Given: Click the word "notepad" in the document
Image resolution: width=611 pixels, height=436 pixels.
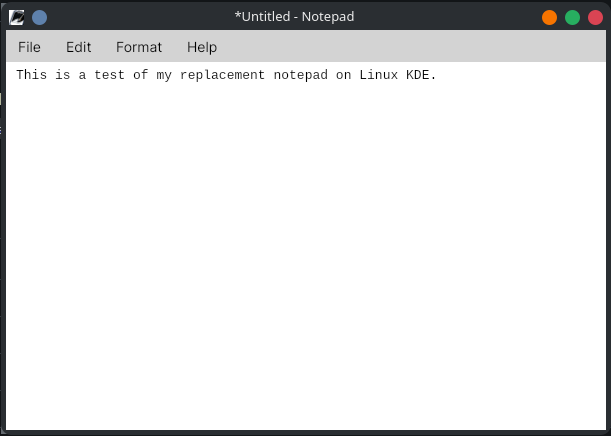Looking at the screenshot, I should tap(300, 75).
